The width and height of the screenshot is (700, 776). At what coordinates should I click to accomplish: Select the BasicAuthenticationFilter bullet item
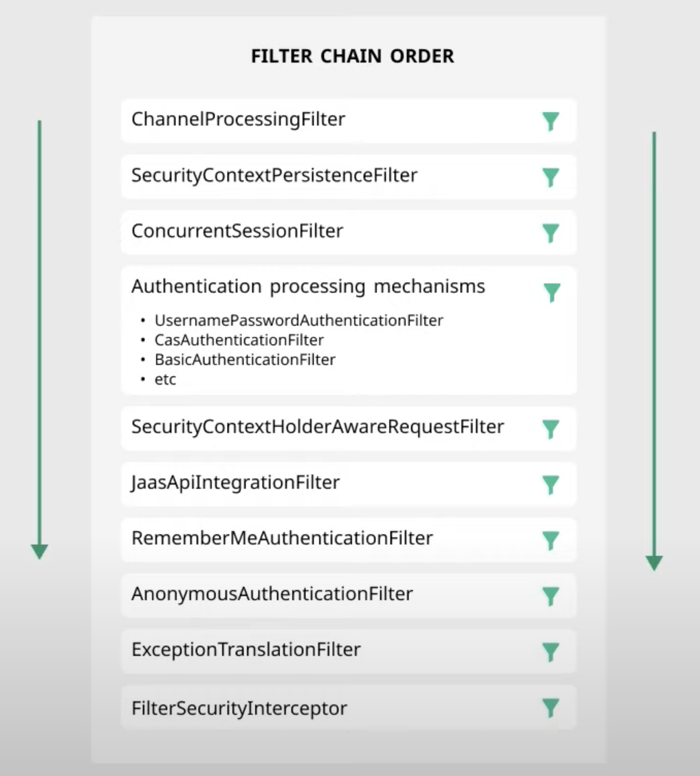(x=245, y=360)
